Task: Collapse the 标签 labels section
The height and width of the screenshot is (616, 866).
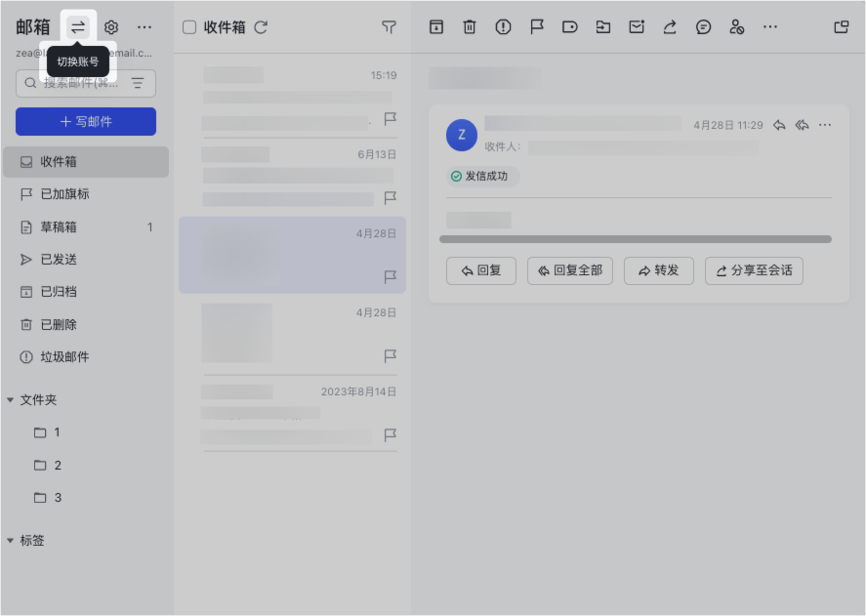Action: click(x=11, y=541)
